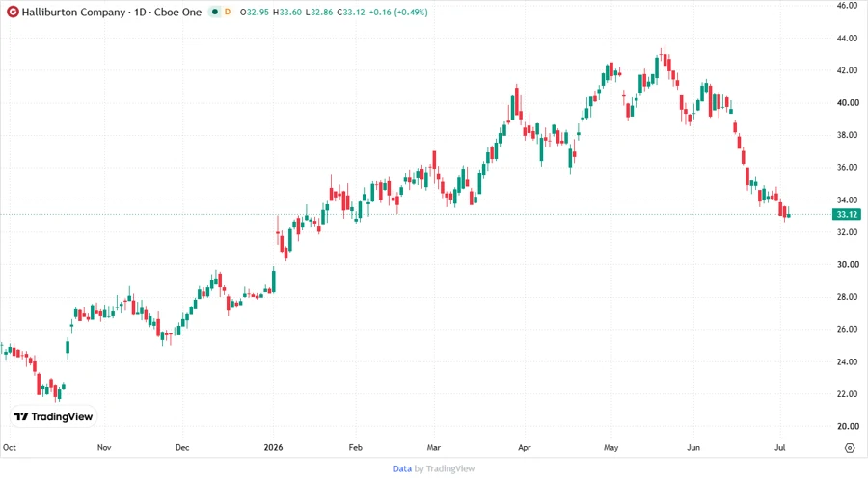
Task: Click the Feb time axis label
Action: pyautogui.click(x=355, y=447)
